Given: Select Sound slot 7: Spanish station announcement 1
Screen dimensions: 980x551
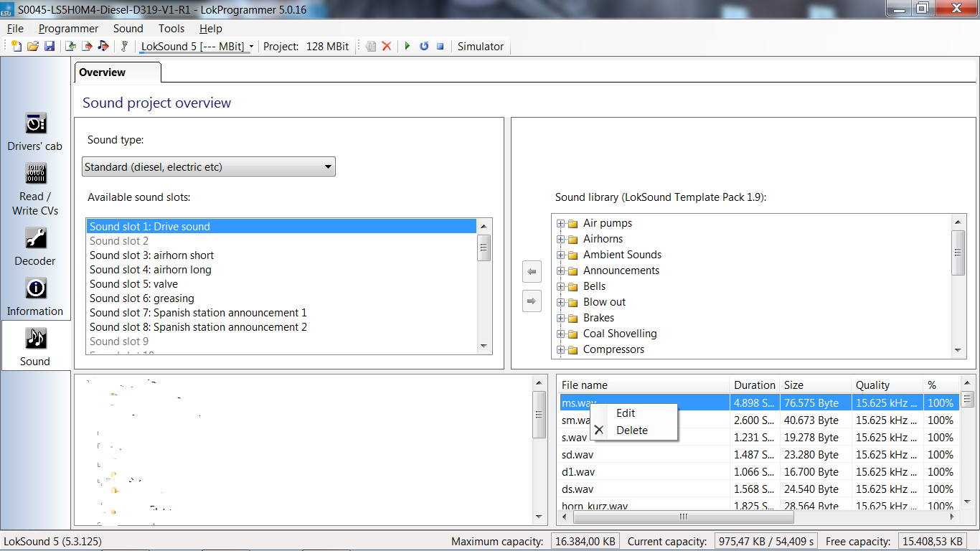Looking at the screenshot, I should tap(281, 313).
